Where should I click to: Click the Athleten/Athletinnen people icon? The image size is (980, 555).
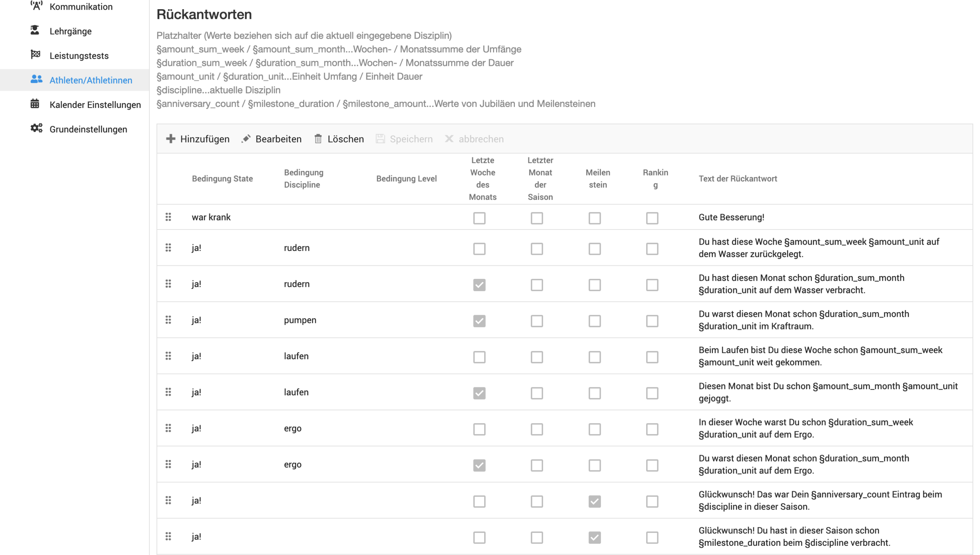coord(36,79)
